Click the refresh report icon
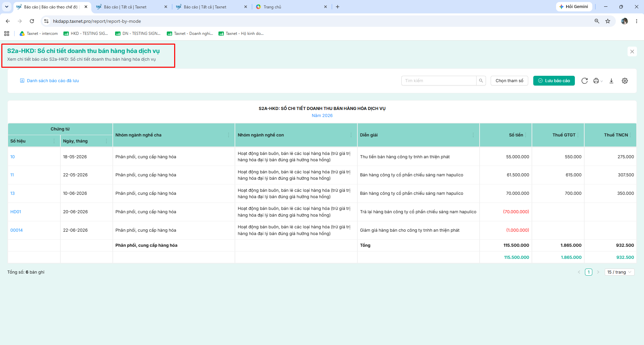This screenshot has width=644, height=345. tap(585, 81)
